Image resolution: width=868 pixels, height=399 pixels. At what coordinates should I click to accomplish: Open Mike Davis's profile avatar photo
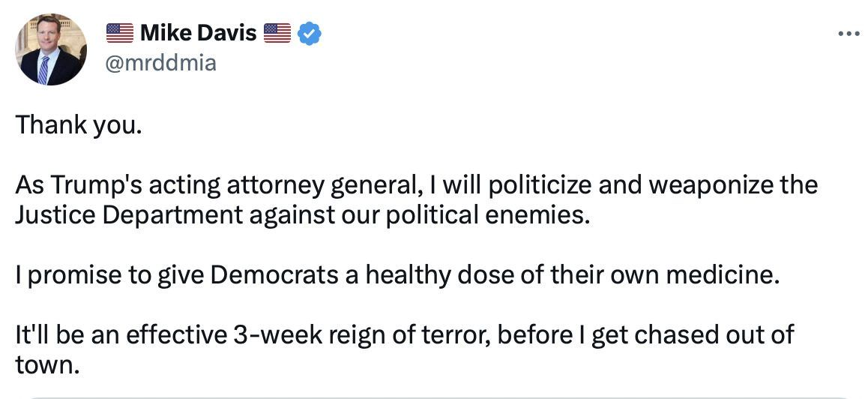[51, 49]
